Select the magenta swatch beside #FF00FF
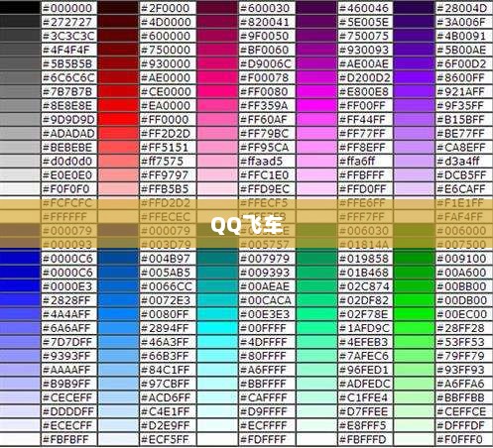Image resolution: width=493 pixels, height=448 pixels. click(316, 106)
